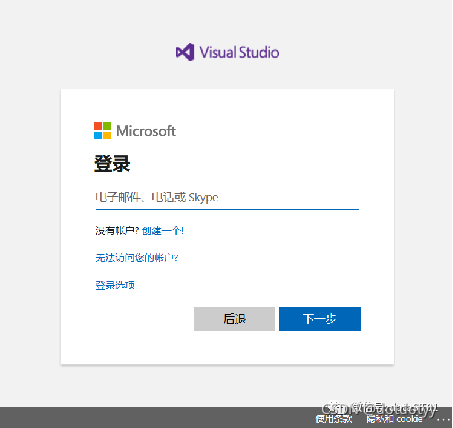This screenshot has height=428, width=453.
Task: Click the Visual Studio logo icon
Action: [x=185, y=52]
